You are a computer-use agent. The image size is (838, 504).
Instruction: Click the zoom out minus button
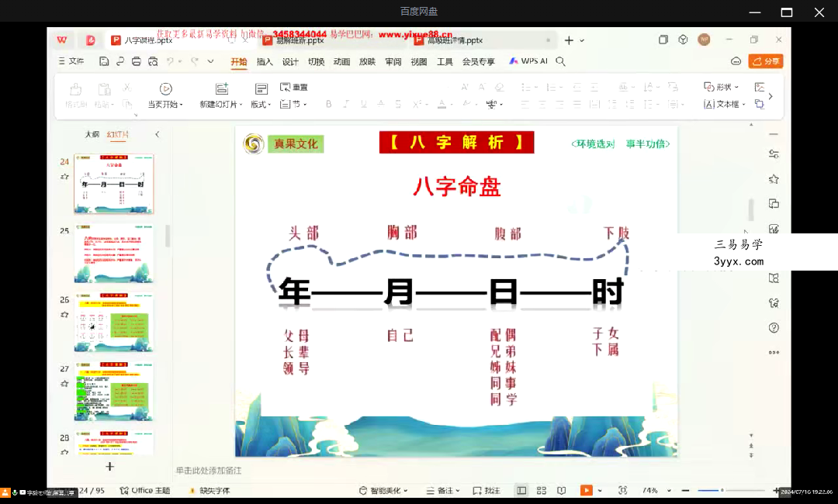pyautogui.click(x=686, y=491)
